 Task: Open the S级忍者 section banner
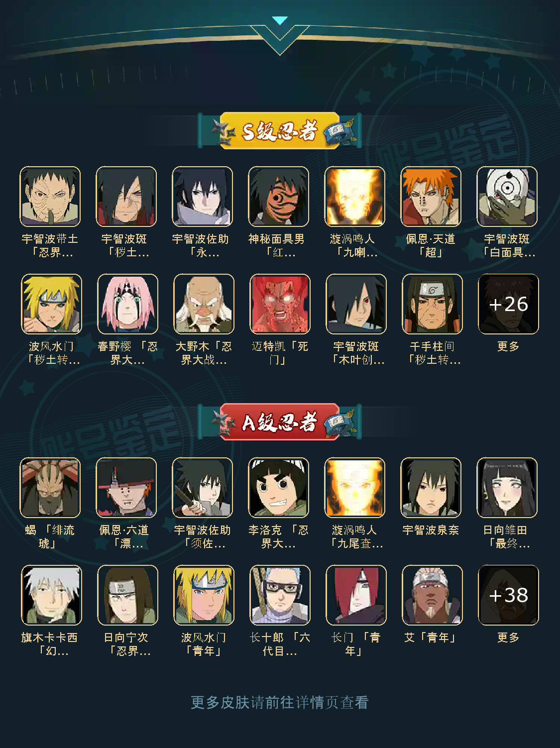[x=280, y=131]
